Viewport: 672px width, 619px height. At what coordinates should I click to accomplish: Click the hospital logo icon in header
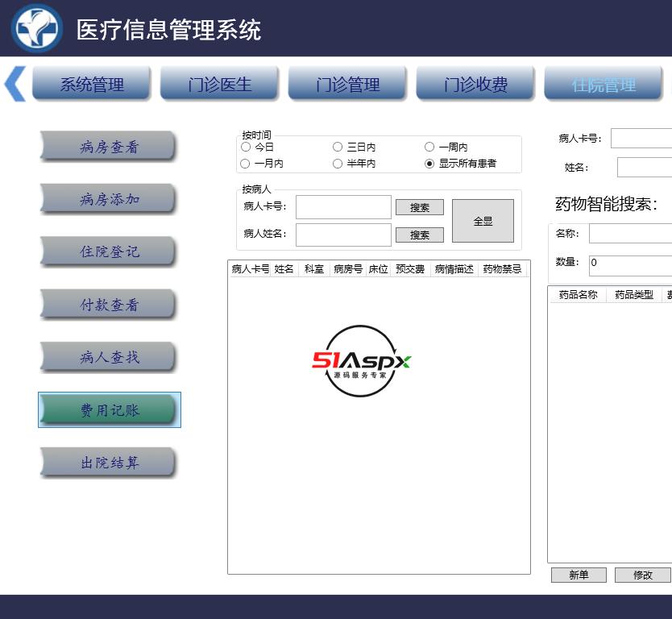tap(36, 28)
